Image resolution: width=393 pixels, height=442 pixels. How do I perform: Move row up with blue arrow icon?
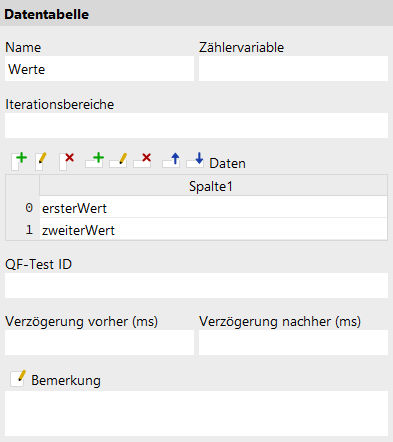coord(171,160)
